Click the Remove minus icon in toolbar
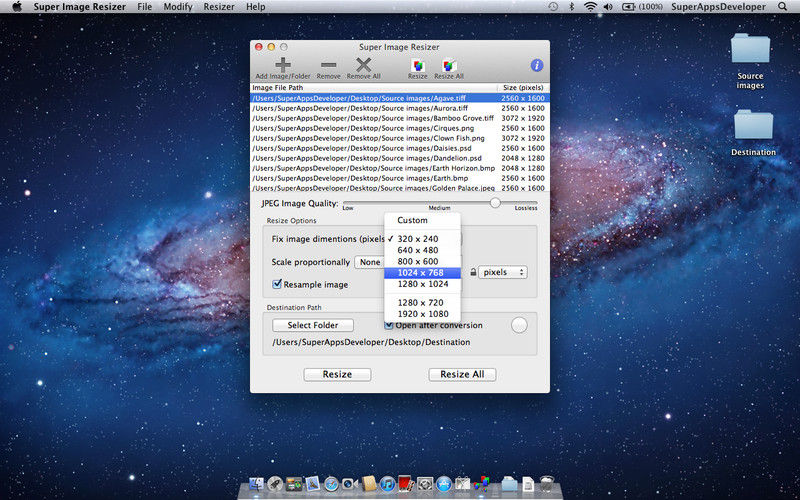This screenshot has width=800, height=500. point(328,65)
